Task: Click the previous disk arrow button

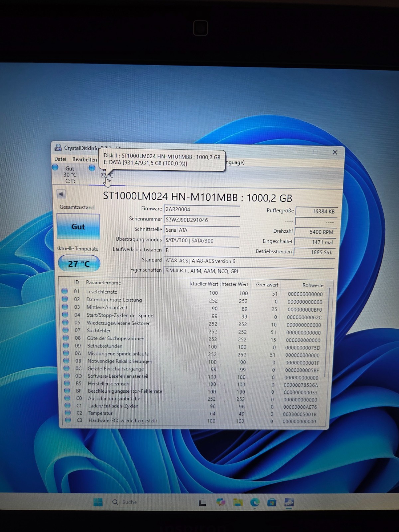Action: pos(61,194)
